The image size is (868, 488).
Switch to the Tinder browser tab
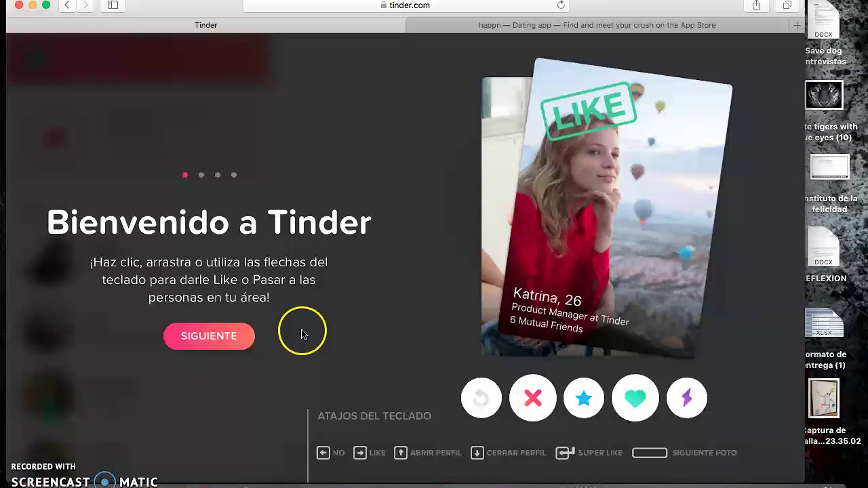pos(206,25)
